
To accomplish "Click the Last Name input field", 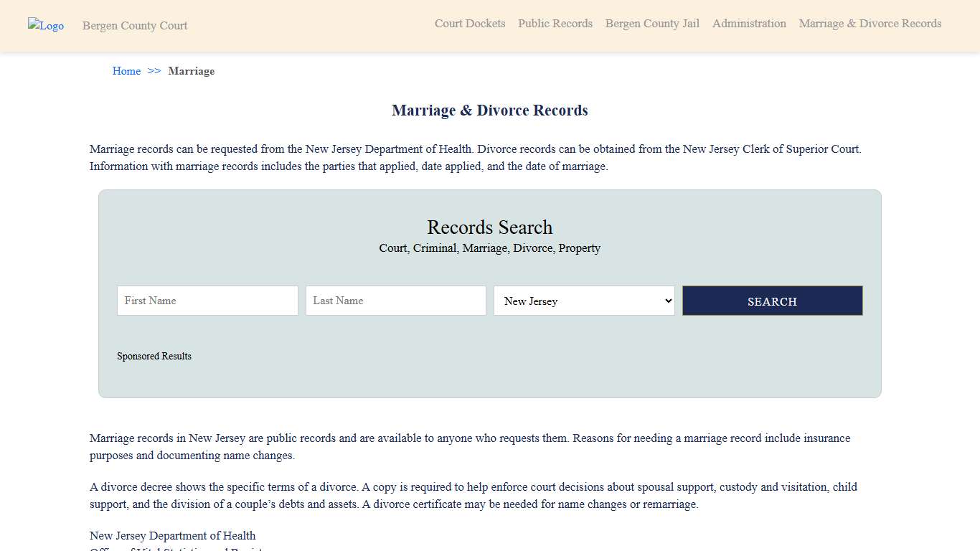I will 395,301.
